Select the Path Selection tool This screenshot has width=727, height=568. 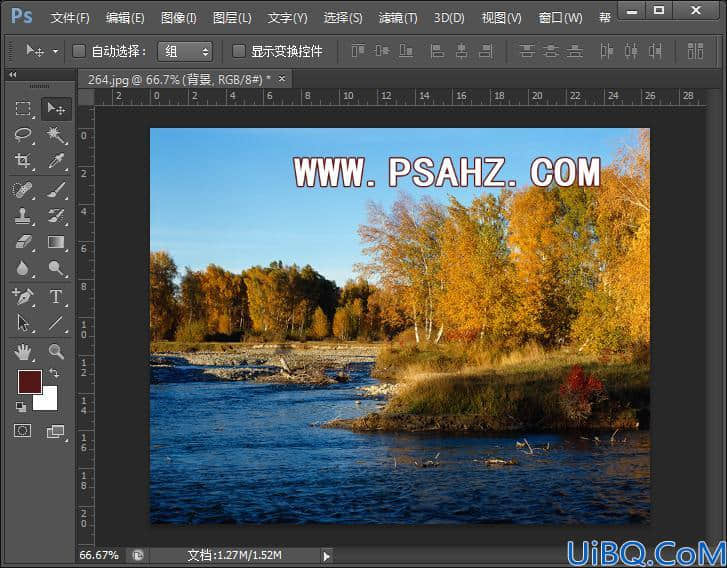click(x=23, y=323)
